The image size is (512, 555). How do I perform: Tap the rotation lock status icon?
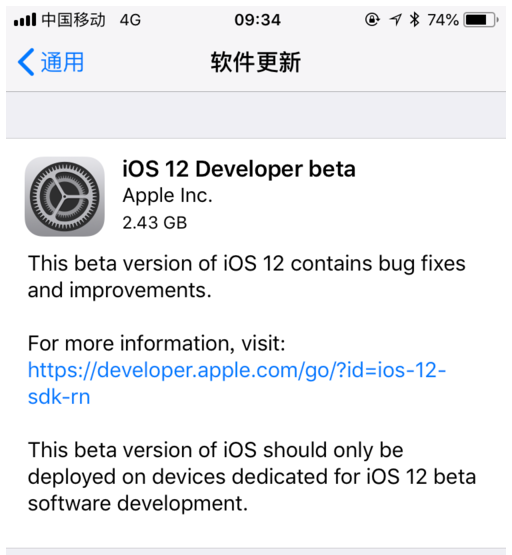pyautogui.click(x=372, y=19)
